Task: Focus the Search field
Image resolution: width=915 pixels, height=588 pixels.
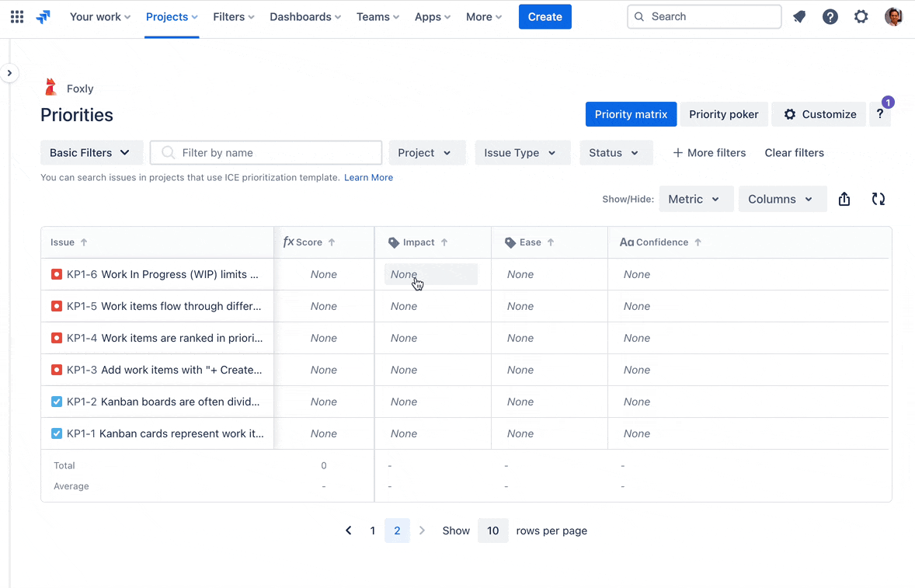Action: click(x=704, y=17)
